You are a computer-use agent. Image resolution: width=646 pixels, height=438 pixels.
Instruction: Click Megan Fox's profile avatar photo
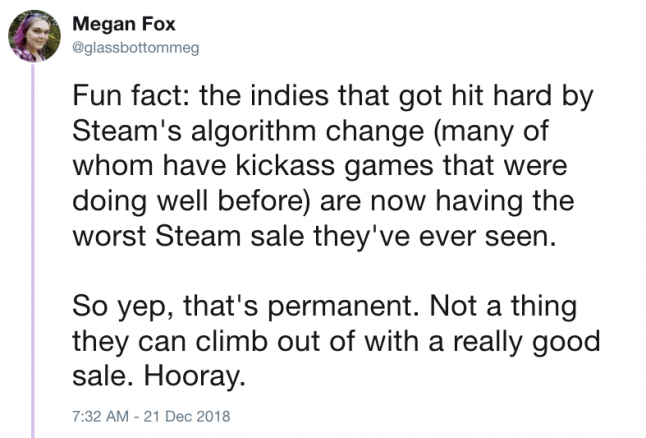[33, 37]
